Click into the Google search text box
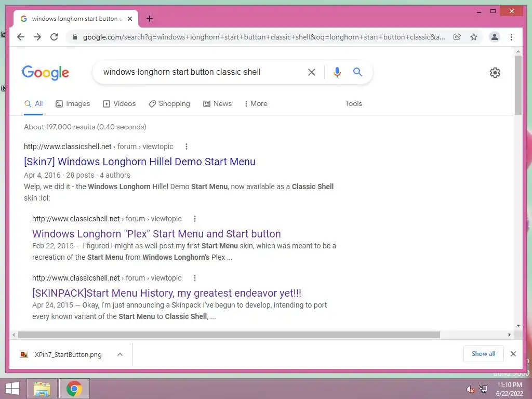This screenshot has height=399, width=532. tap(200, 72)
